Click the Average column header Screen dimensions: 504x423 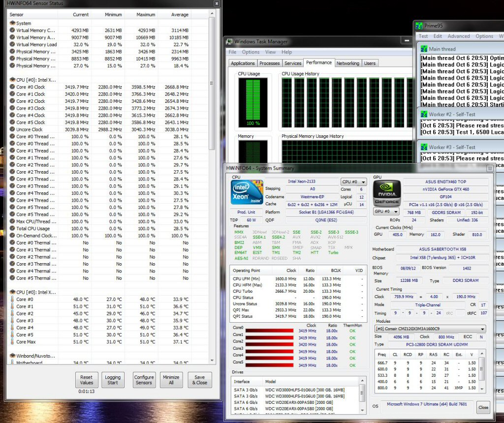coord(174,14)
